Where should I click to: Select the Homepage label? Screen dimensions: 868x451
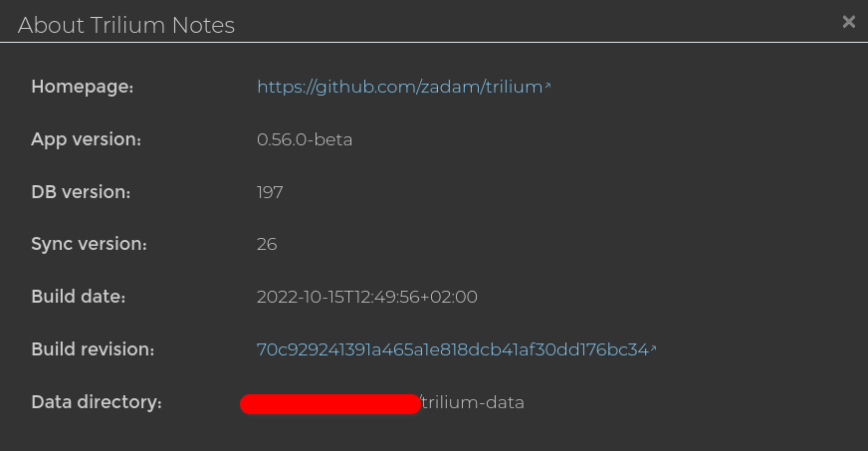pos(83,87)
